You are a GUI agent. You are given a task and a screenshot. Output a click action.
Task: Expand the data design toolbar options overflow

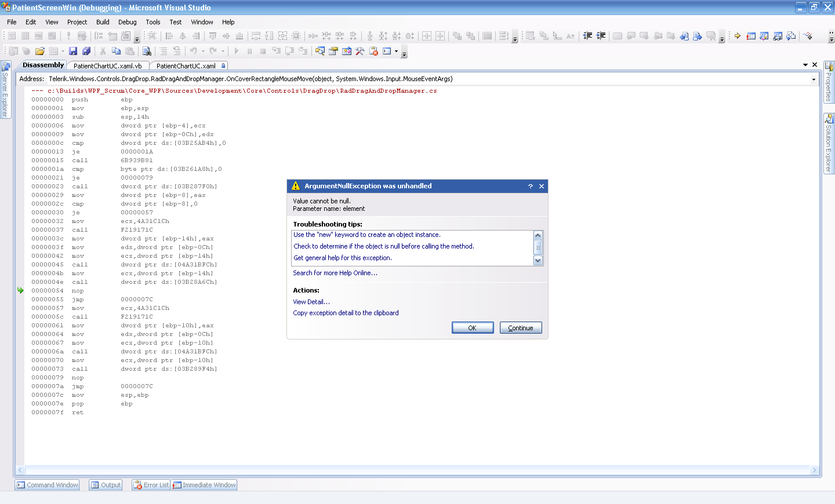point(137,37)
